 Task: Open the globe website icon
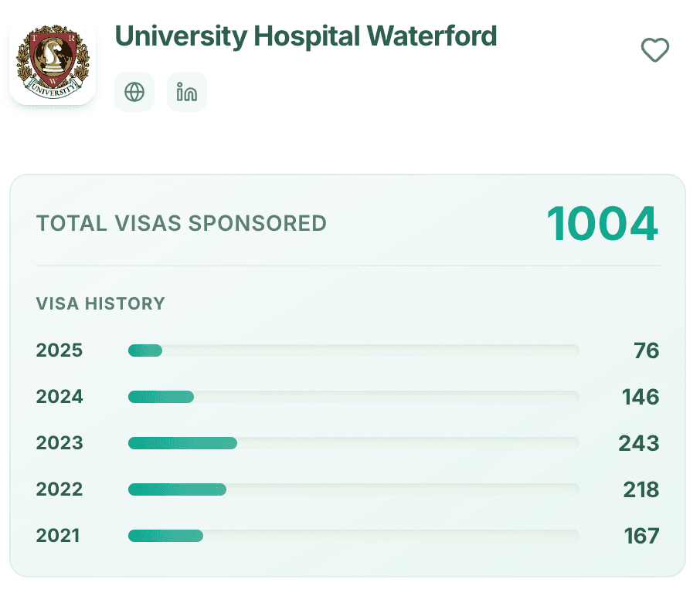(134, 93)
